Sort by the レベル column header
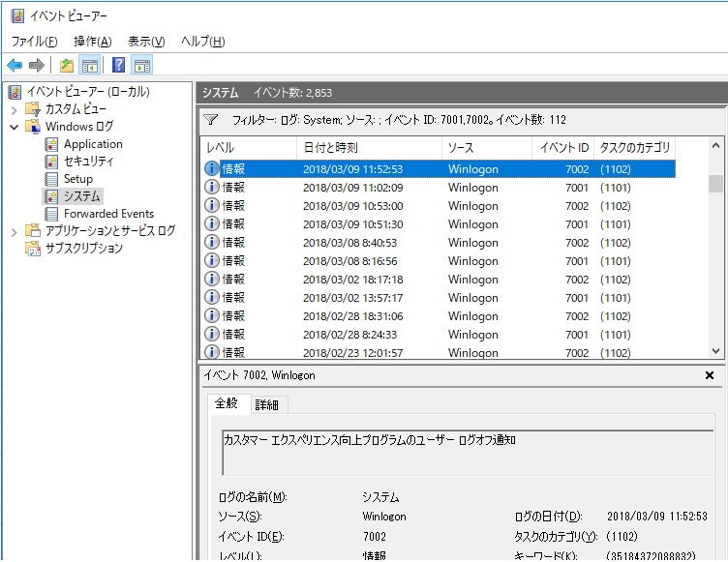The width and height of the screenshot is (728, 562). [x=249, y=148]
